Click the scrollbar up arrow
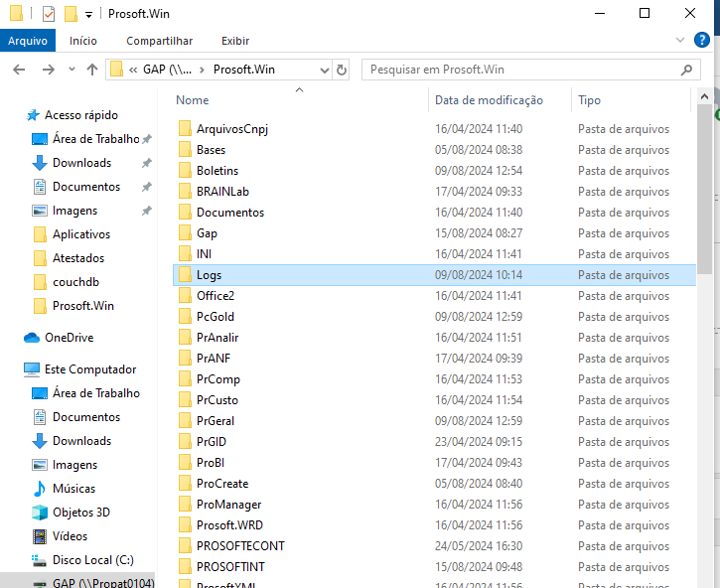The height and width of the screenshot is (588, 720). pos(704,96)
